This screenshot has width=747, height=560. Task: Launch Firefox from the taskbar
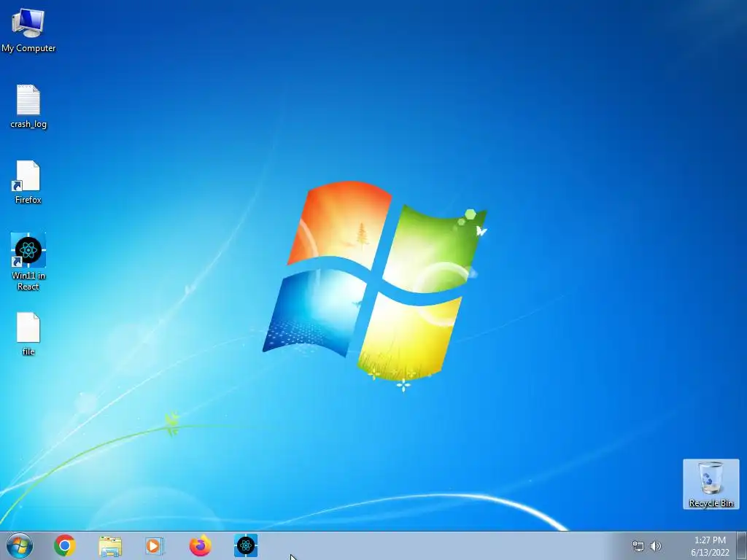(x=200, y=545)
